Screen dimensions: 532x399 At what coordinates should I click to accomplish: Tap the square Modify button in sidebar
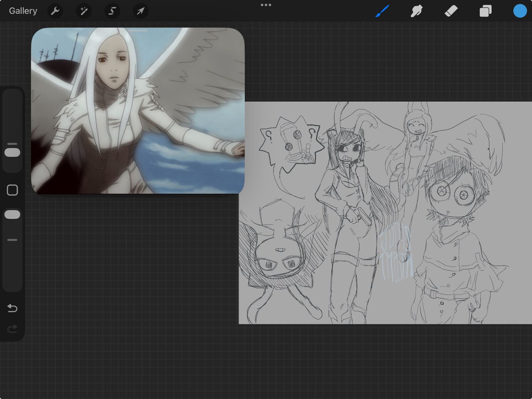click(x=12, y=190)
